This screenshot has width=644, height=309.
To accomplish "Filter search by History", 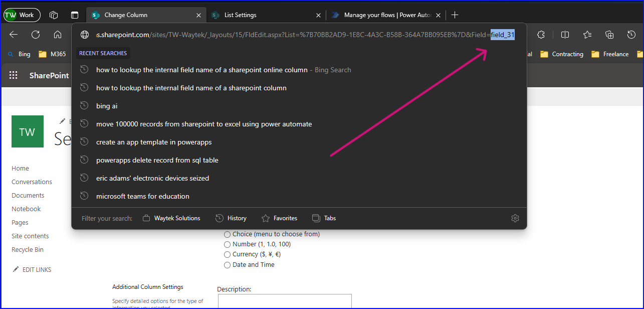I will [231, 218].
